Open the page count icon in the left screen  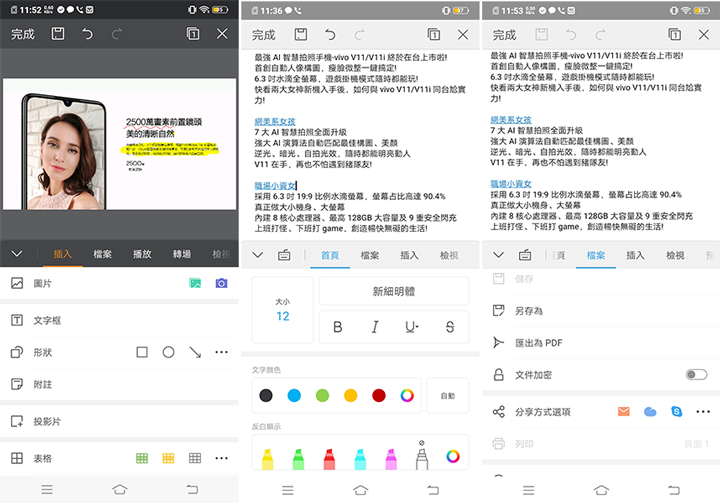coord(193,34)
